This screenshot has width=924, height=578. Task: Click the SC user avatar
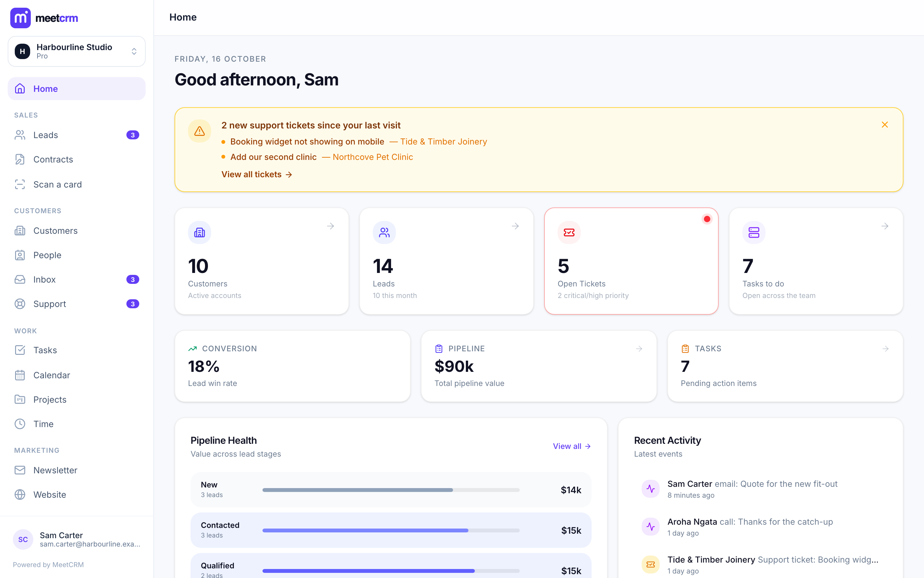23,539
